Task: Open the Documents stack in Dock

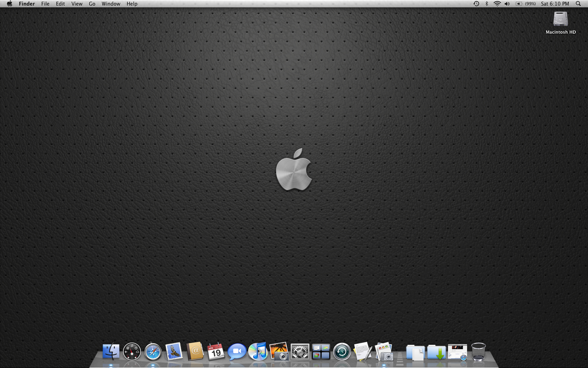Action: pyautogui.click(x=415, y=352)
